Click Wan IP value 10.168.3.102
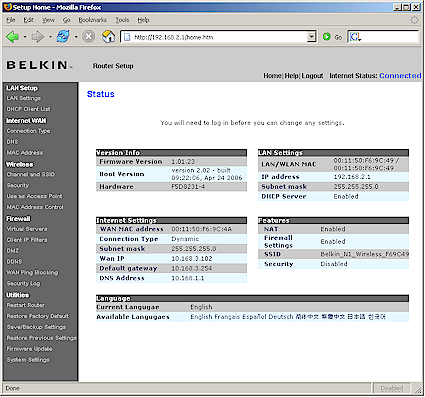Screen dimensions: 425x397 [192, 259]
